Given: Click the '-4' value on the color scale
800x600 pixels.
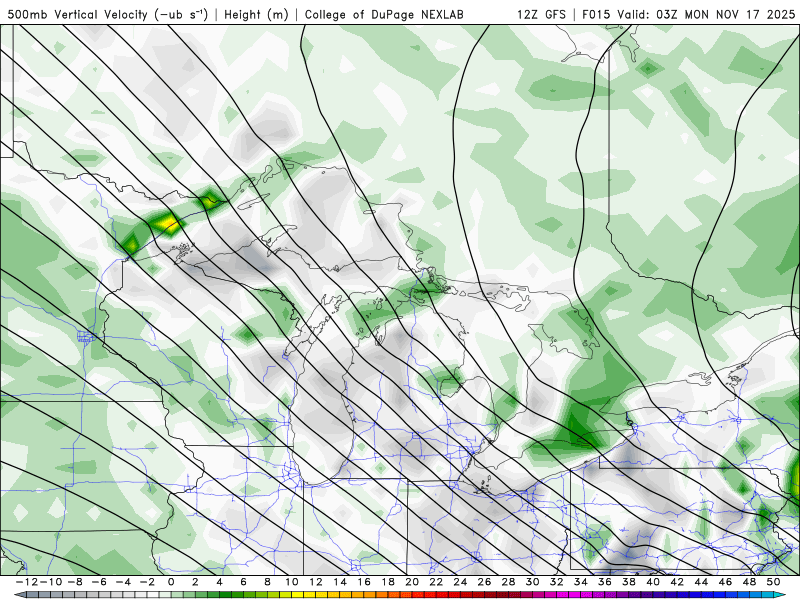Looking at the screenshot, I should 122,582.
